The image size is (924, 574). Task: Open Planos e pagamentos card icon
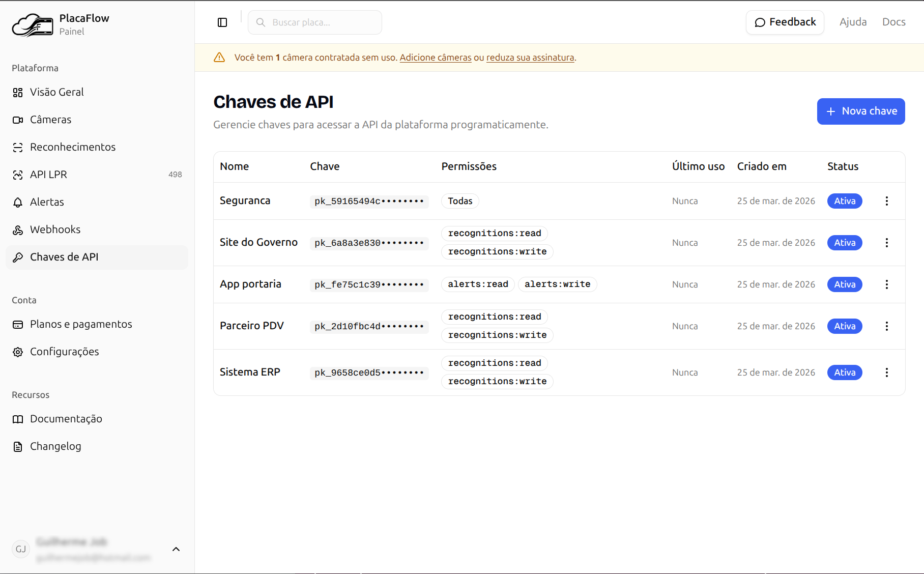click(18, 325)
